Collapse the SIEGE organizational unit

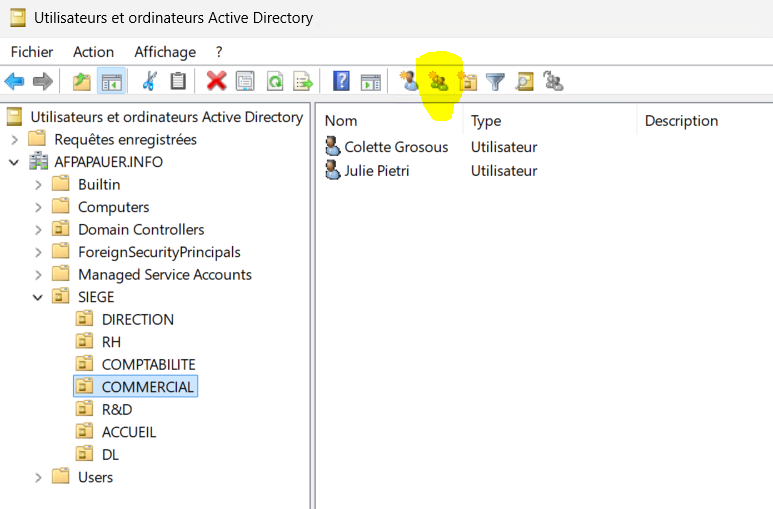point(39,297)
